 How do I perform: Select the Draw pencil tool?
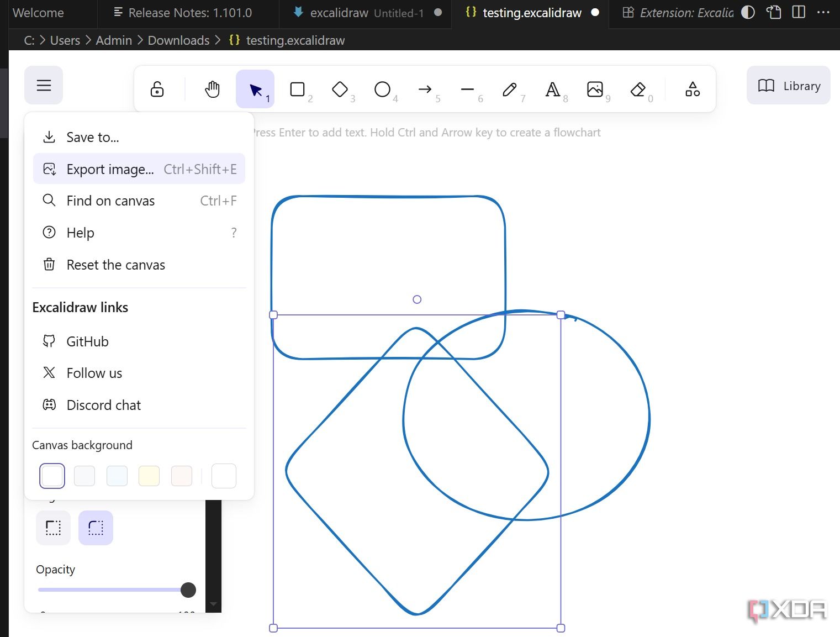(x=510, y=89)
